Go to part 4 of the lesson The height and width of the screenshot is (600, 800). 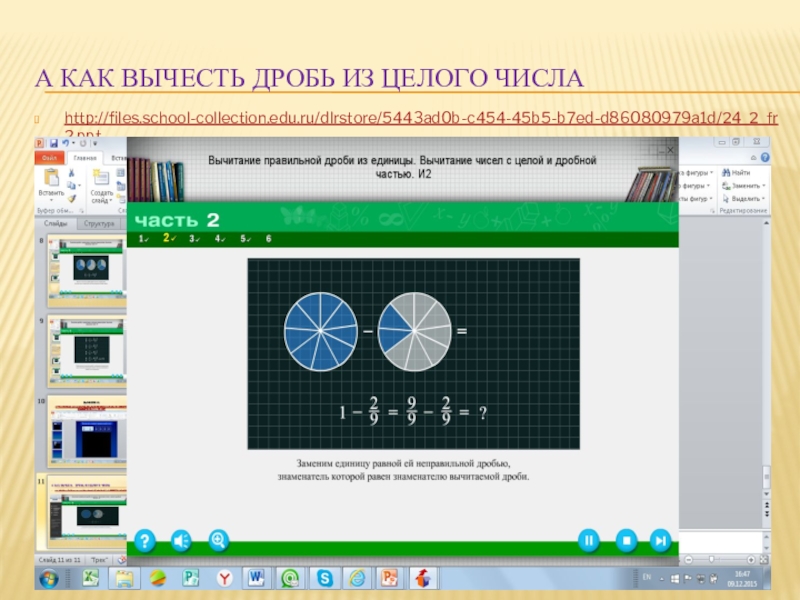[220, 239]
